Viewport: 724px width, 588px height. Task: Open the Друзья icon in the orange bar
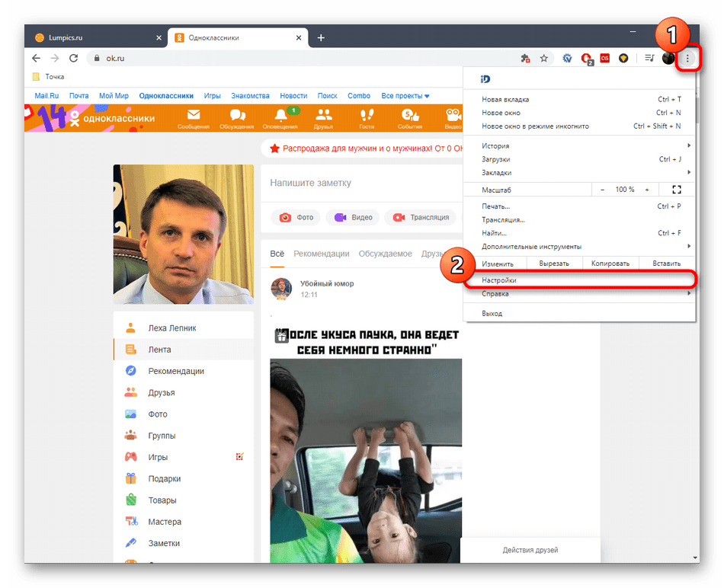click(x=325, y=113)
